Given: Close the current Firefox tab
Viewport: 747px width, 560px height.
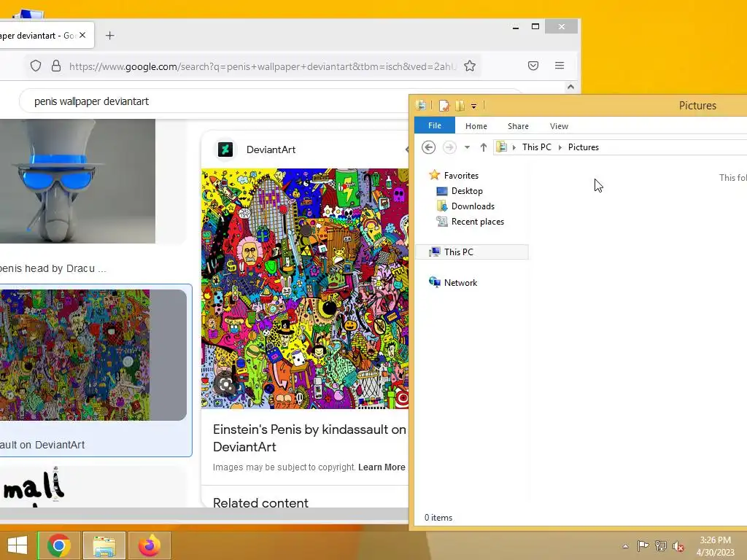Looking at the screenshot, I should point(82,35).
